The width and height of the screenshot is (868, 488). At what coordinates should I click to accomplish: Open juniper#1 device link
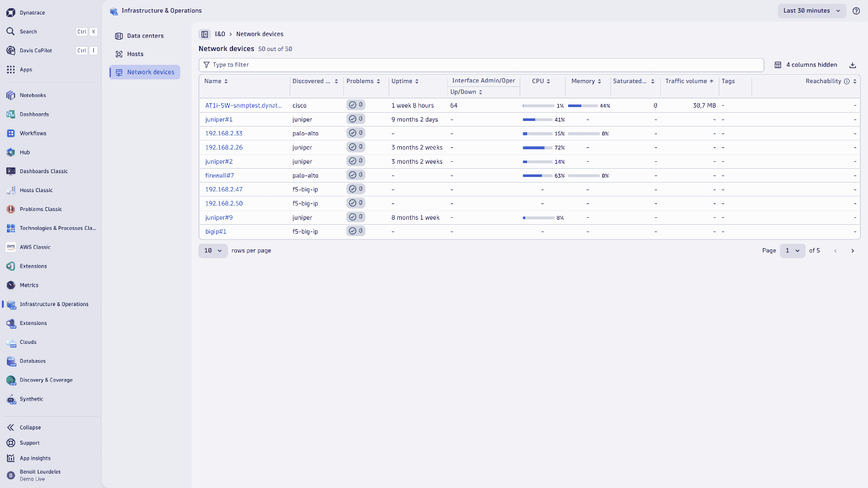pos(219,120)
